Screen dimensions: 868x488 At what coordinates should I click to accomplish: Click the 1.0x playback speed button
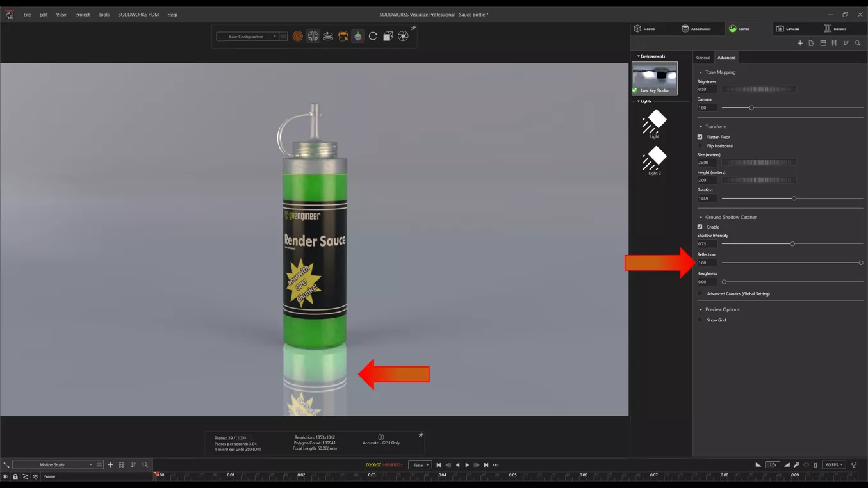click(773, 465)
